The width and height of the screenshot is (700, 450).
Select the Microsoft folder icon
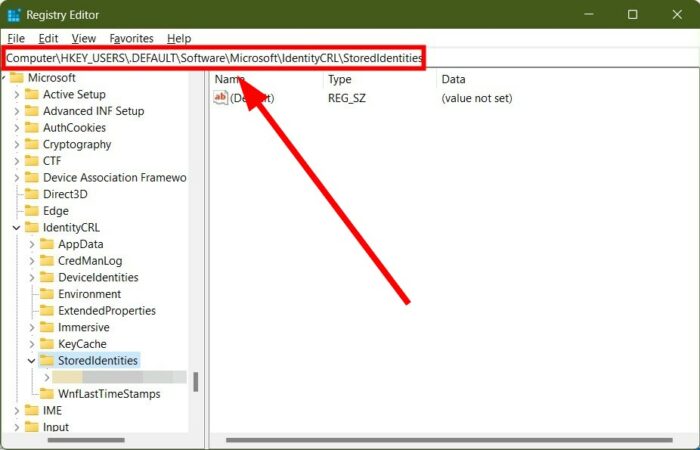pos(17,78)
